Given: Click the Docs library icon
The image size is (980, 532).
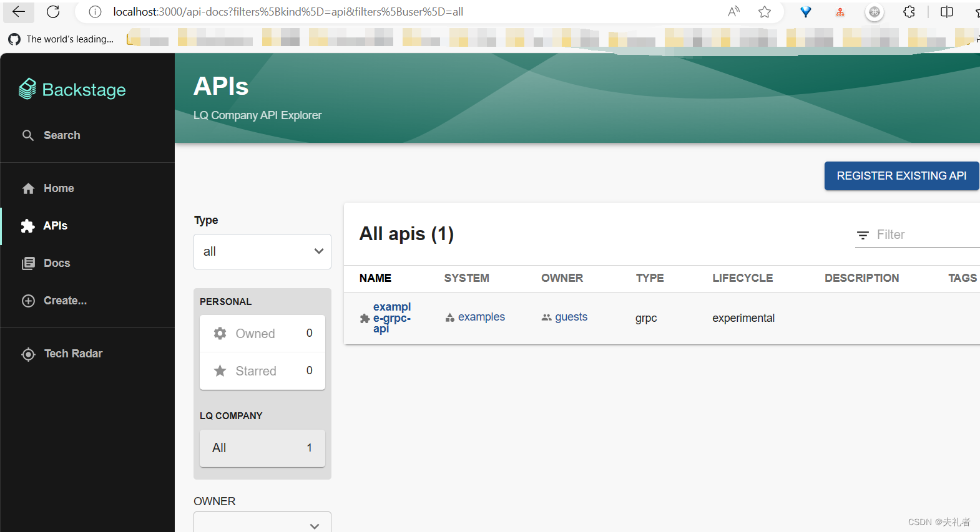Looking at the screenshot, I should pyautogui.click(x=28, y=263).
